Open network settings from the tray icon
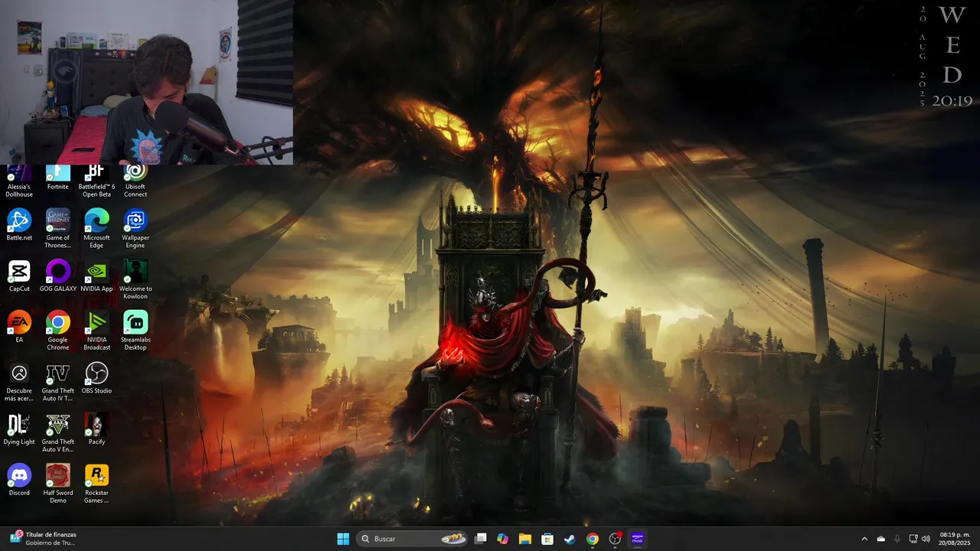 point(913,539)
